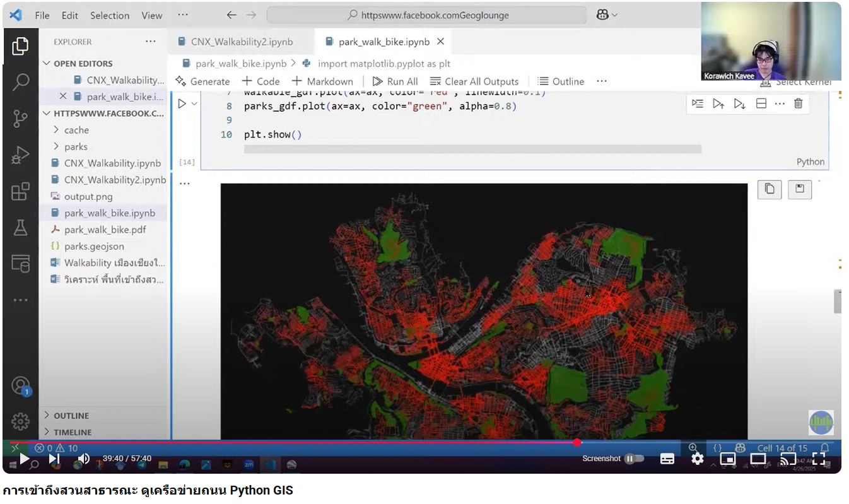Screen dimensions: 849x504
Task: Toggle theater mode on the video
Action: click(x=758, y=459)
